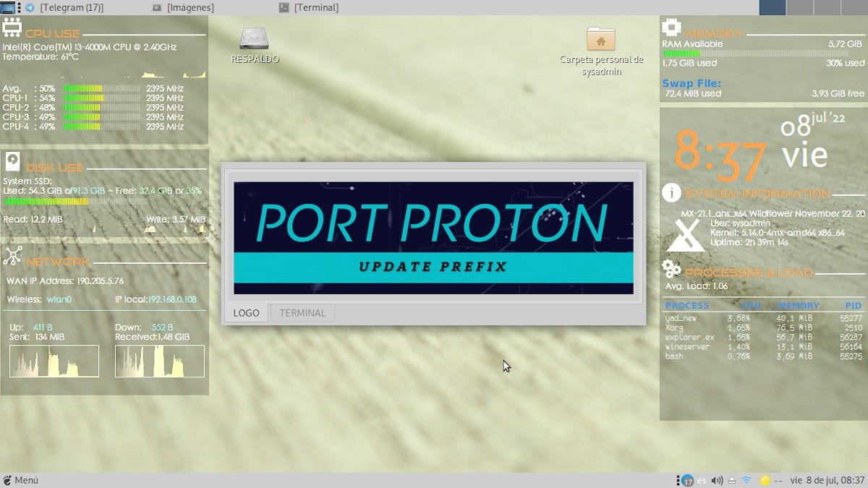Screen dimensions: 868x488
Task: Open the panel clock showing 08:37
Action: (x=827, y=480)
